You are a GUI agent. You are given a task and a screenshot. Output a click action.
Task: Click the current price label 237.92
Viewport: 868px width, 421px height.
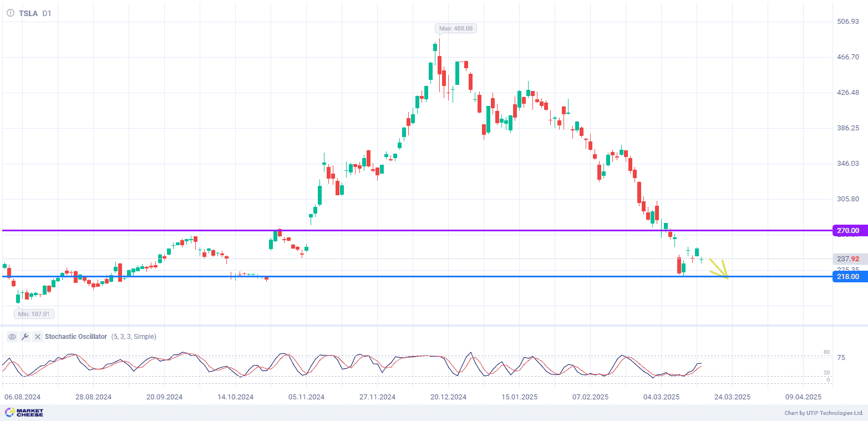[849, 259]
